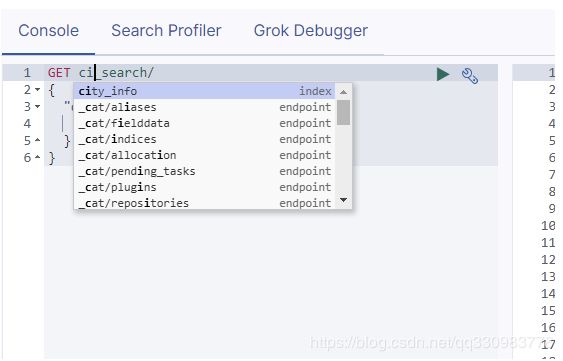Select _cat/indices endpoint suggestion
The height and width of the screenshot is (361, 563).
click(205, 139)
